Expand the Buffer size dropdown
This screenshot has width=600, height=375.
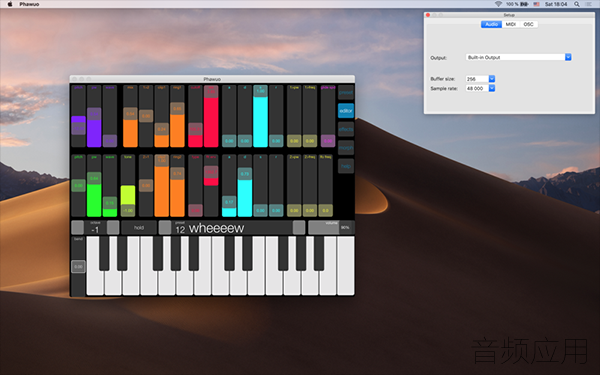pos(480,79)
